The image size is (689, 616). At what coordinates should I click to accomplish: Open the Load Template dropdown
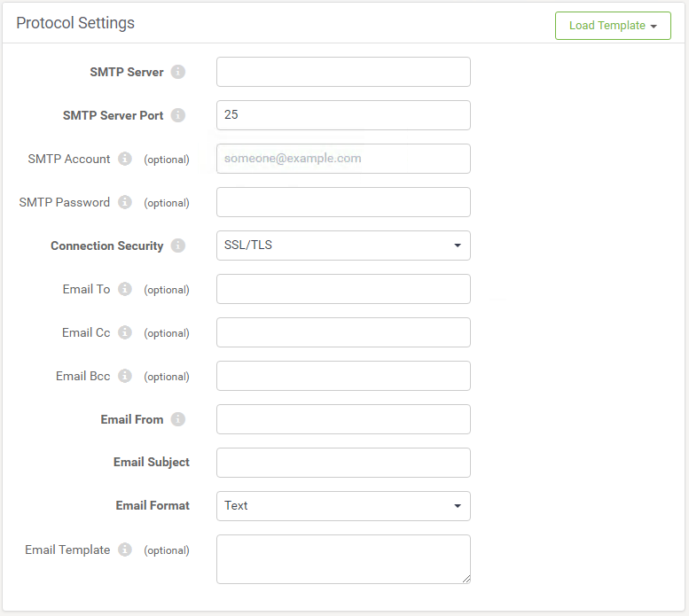(613, 26)
